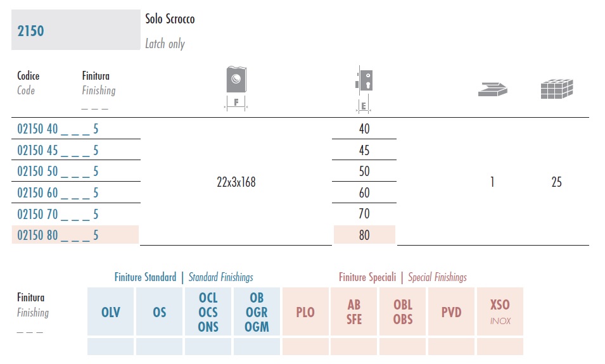Select the OLV standard finishing swatch
This screenshot has width=605, height=364.
click(x=110, y=311)
